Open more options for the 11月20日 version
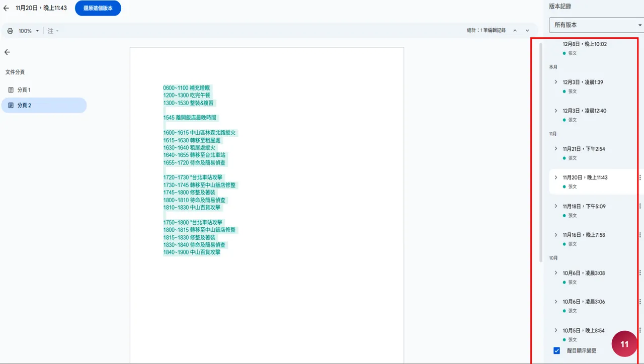The height and width of the screenshot is (364, 644). click(640, 177)
